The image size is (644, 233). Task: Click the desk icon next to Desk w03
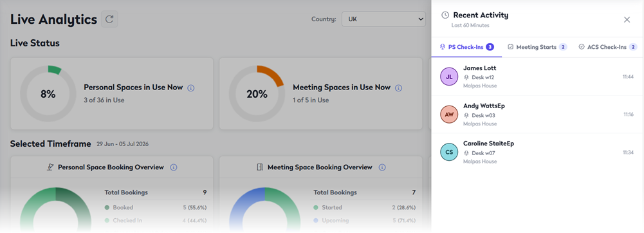[466, 115]
